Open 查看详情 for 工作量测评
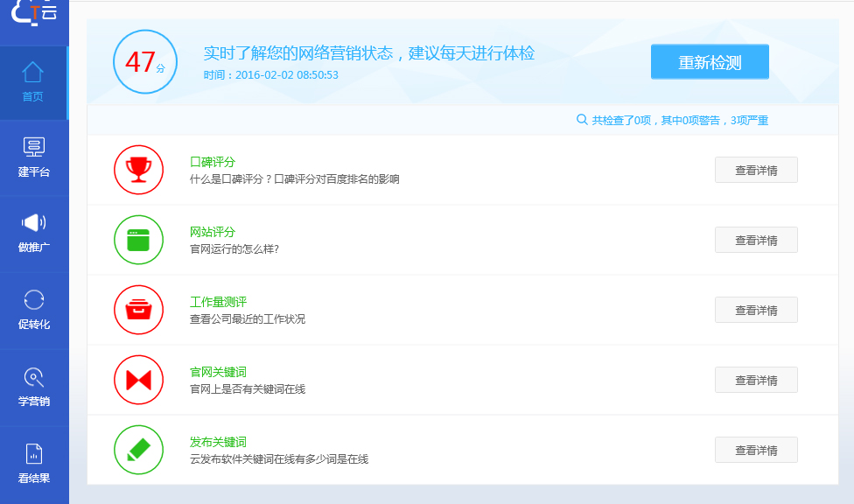854x504 pixels. coord(756,310)
